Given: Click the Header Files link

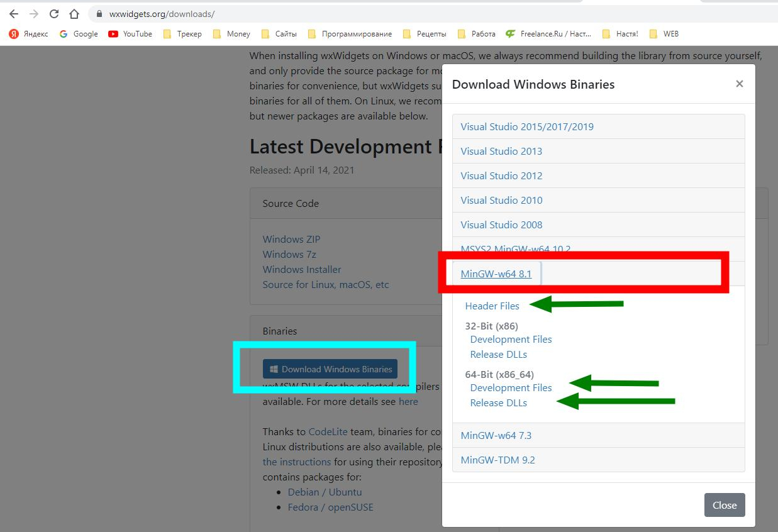Looking at the screenshot, I should coord(492,306).
